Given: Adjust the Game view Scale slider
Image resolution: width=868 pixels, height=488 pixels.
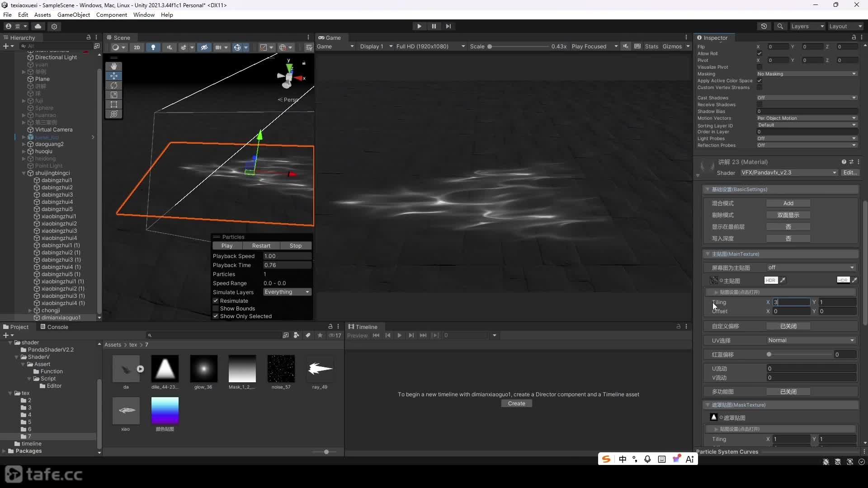Looking at the screenshot, I should [518, 47].
